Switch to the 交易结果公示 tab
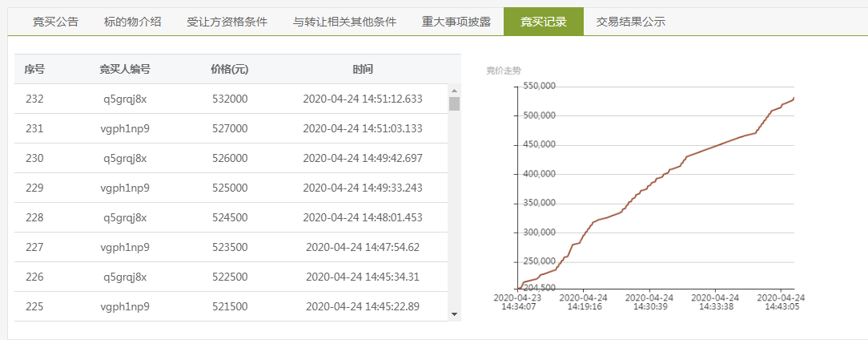Screen dimensions: 868x340 pyautogui.click(x=630, y=22)
